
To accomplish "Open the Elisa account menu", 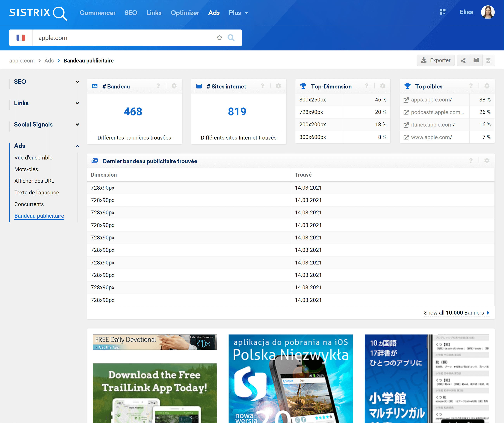I will pos(466,12).
